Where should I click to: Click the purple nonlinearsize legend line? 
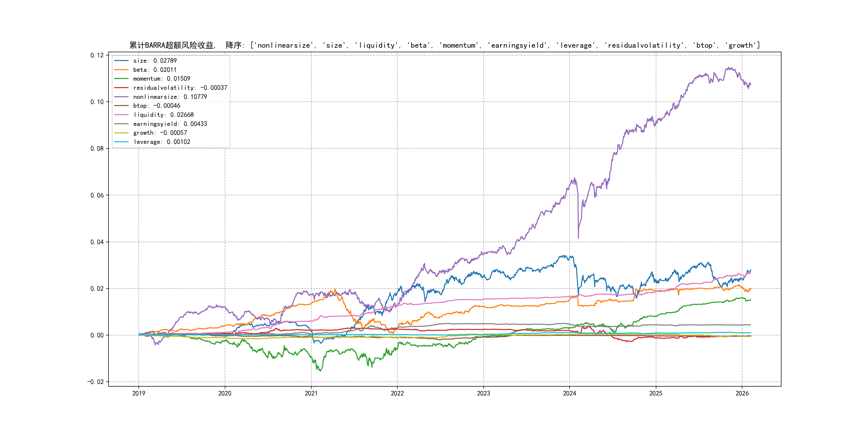pyautogui.click(x=121, y=97)
